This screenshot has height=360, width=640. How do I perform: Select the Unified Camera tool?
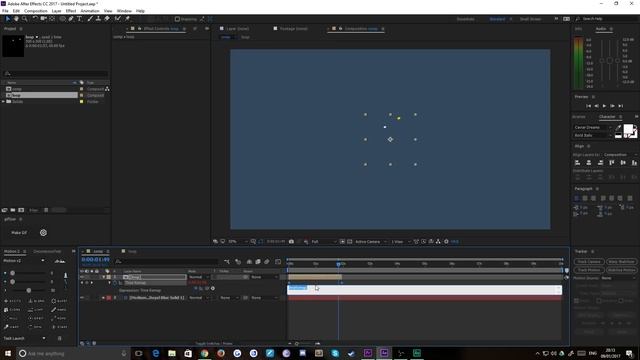43,19
